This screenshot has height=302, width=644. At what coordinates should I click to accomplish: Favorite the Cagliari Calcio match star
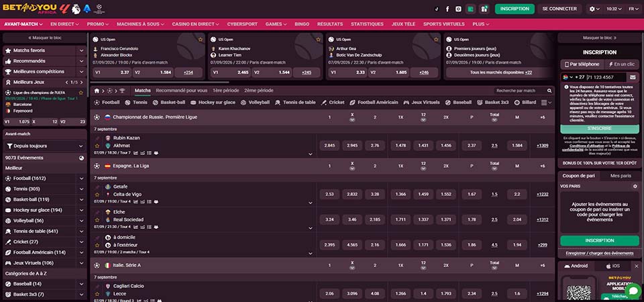pos(97,294)
